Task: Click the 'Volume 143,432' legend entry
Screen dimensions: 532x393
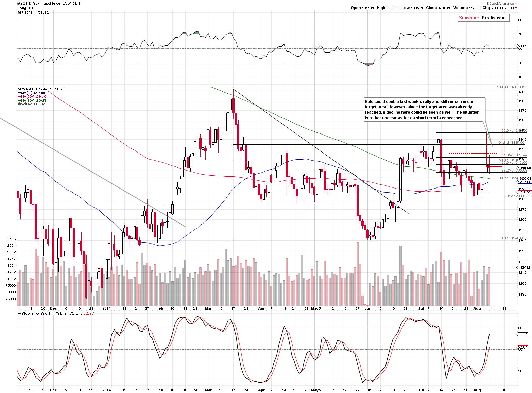Action: (x=33, y=104)
